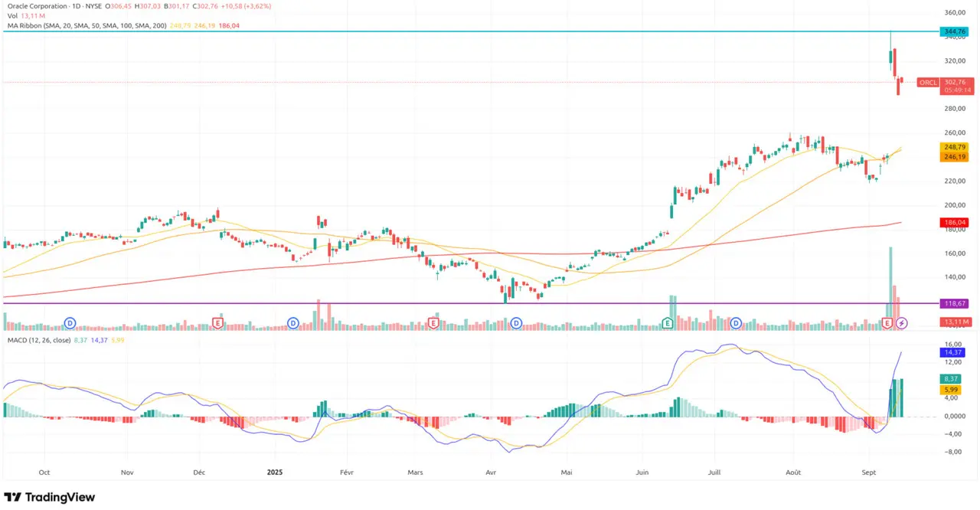Click the 140,00 price axis label

[x=955, y=277]
